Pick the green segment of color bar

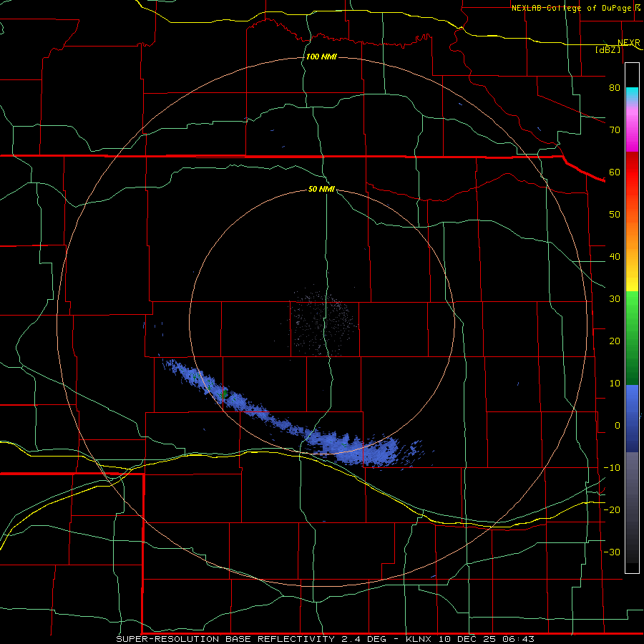pyautogui.click(x=632, y=338)
